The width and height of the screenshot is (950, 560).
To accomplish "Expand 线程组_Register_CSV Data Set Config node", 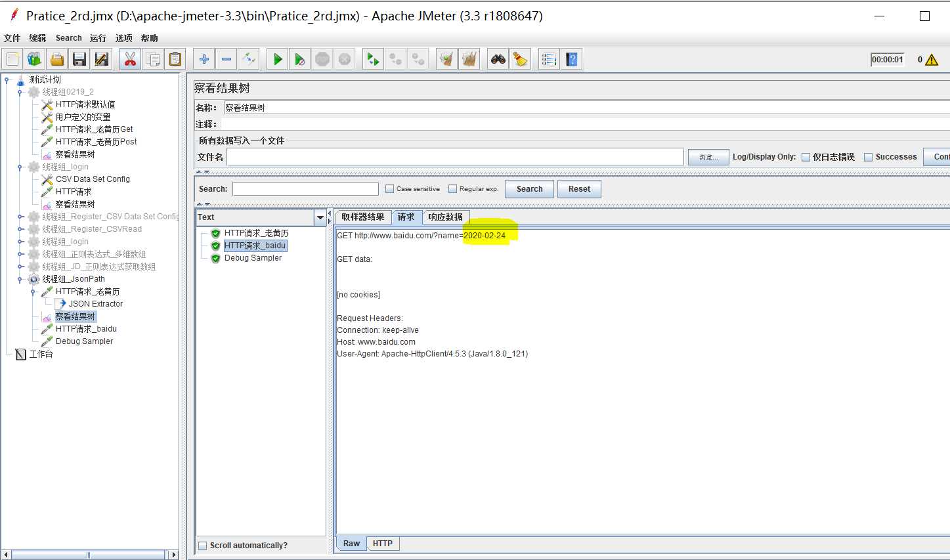I will (x=20, y=217).
